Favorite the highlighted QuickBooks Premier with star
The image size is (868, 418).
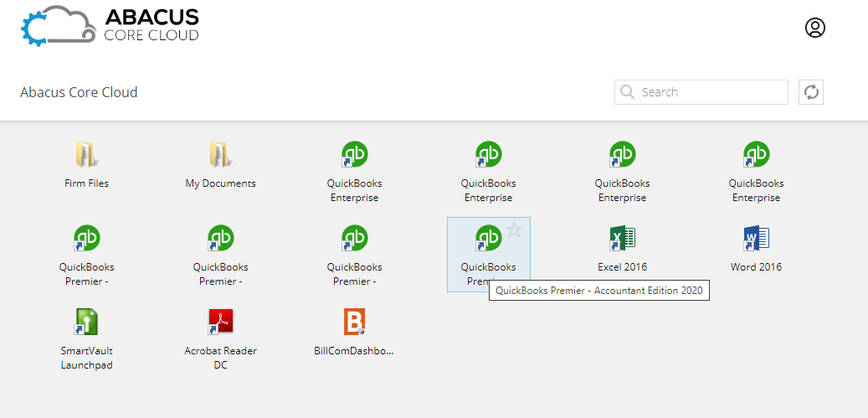click(x=514, y=230)
